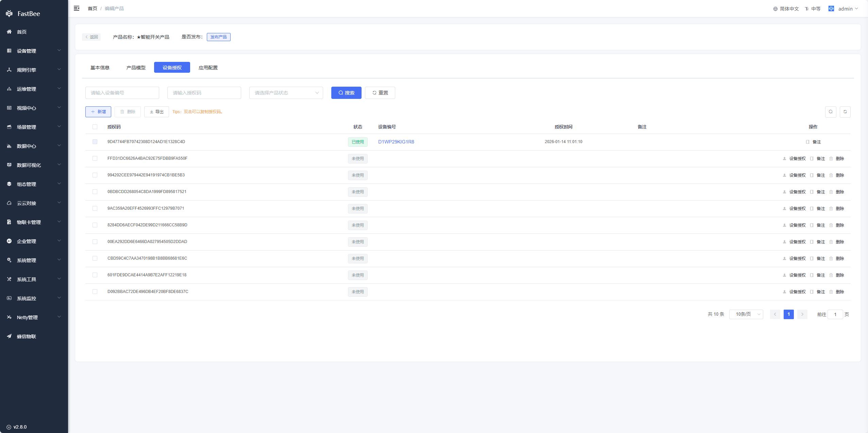This screenshot has height=433, width=868.
Task: Click the language globe icon
Action: coord(775,9)
